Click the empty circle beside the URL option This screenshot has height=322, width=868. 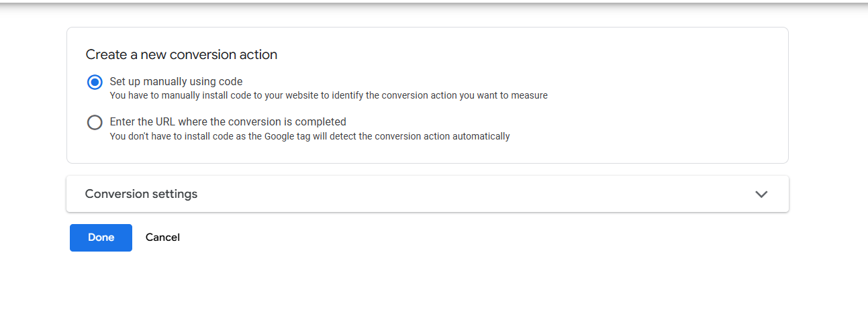point(95,122)
